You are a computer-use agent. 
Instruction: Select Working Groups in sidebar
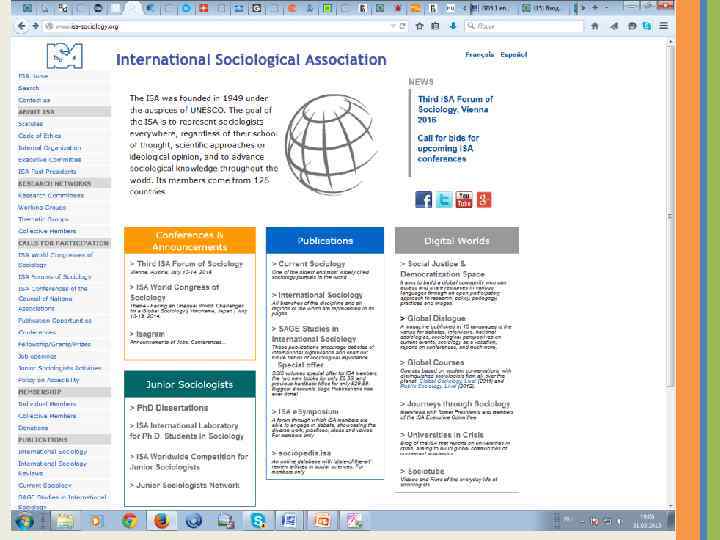[42, 207]
